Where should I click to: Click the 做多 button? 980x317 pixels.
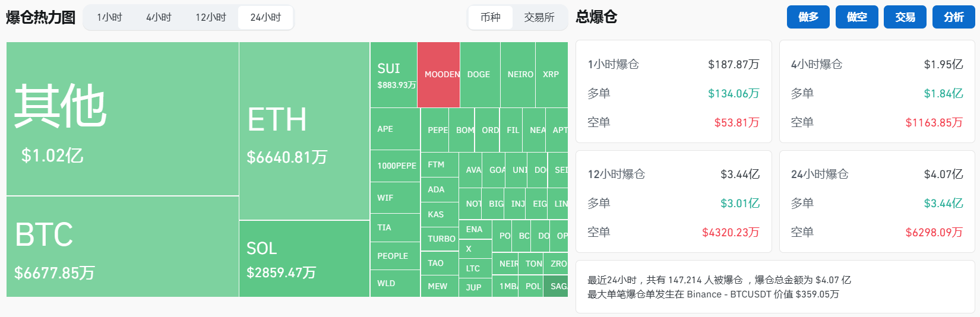[x=808, y=17]
